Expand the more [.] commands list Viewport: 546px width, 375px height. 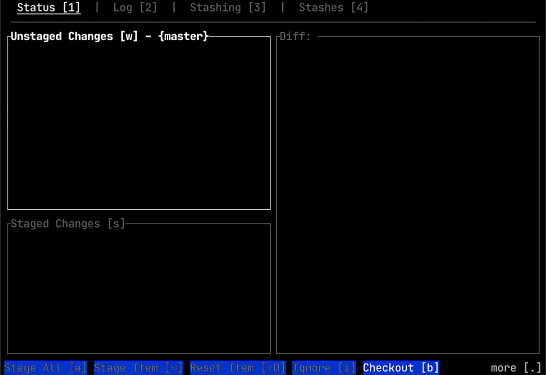pyautogui.click(x=516, y=368)
